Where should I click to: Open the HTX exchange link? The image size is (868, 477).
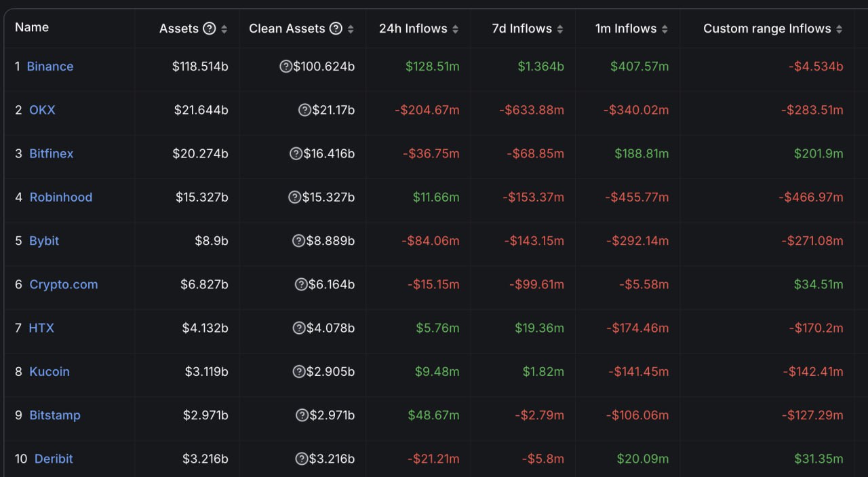click(41, 328)
